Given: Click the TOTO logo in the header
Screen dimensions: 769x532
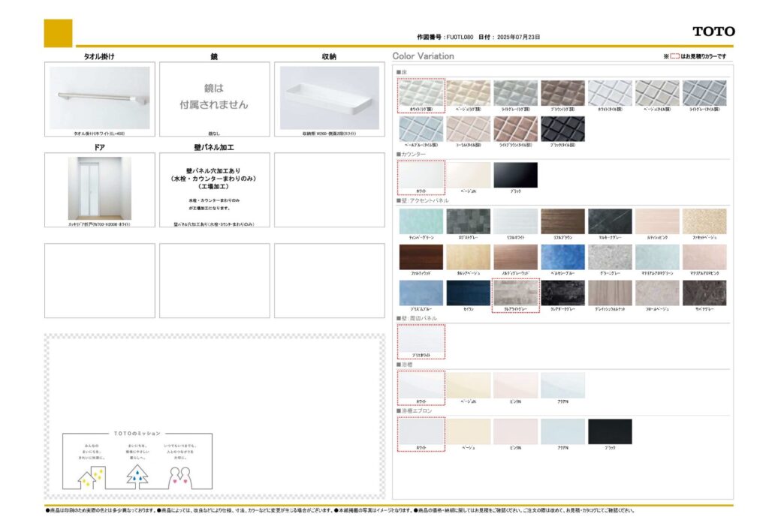Looking at the screenshot, I should [x=713, y=32].
